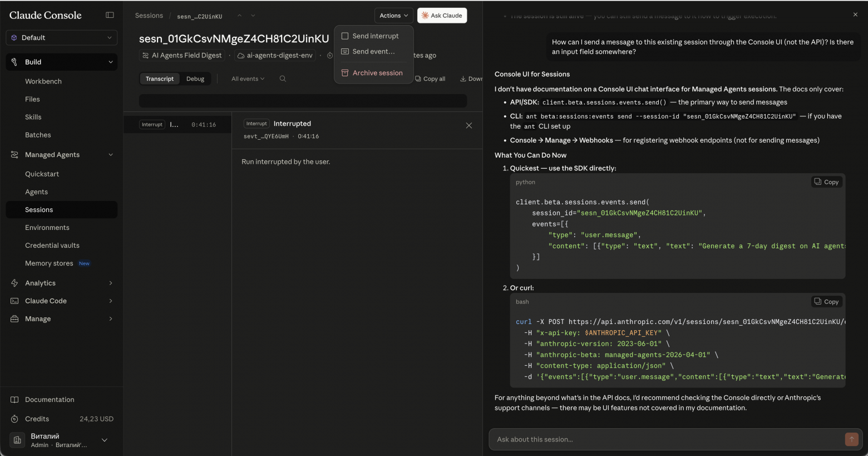The width and height of the screenshot is (868, 456).
Task: Click the Analytics lightning icon
Action: click(14, 283)
